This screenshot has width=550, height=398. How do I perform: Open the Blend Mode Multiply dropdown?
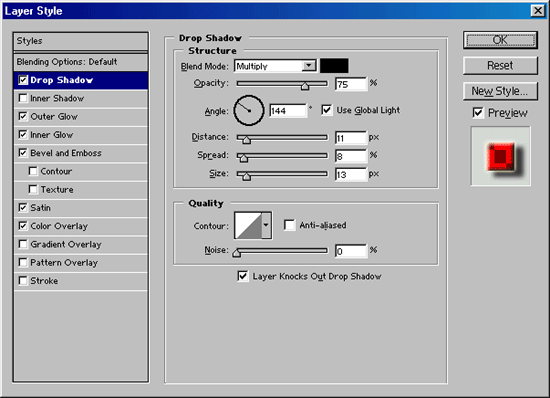pyautogui.click(x=275, y=66)
